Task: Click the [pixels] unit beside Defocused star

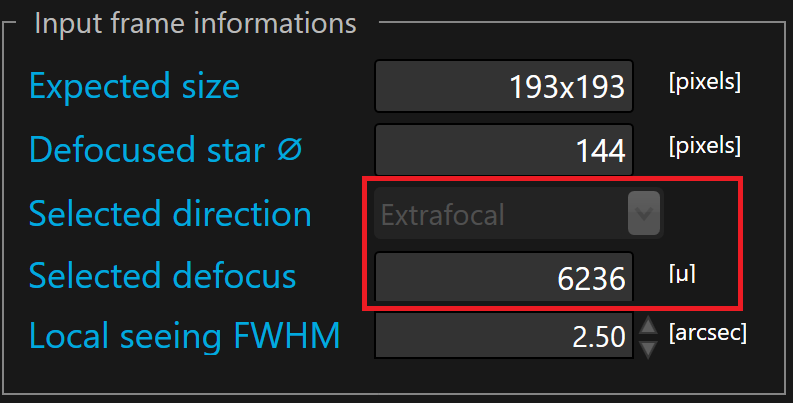Action: (705, 146)
